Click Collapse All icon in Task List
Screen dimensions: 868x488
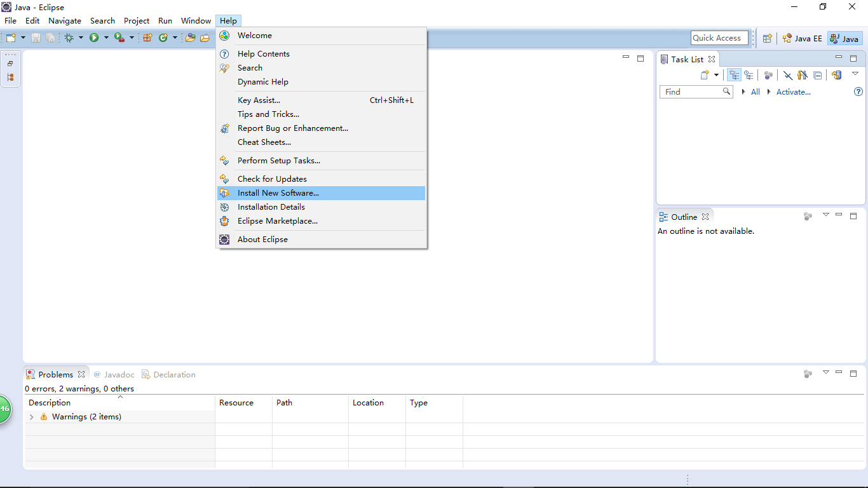click(818, 75)
